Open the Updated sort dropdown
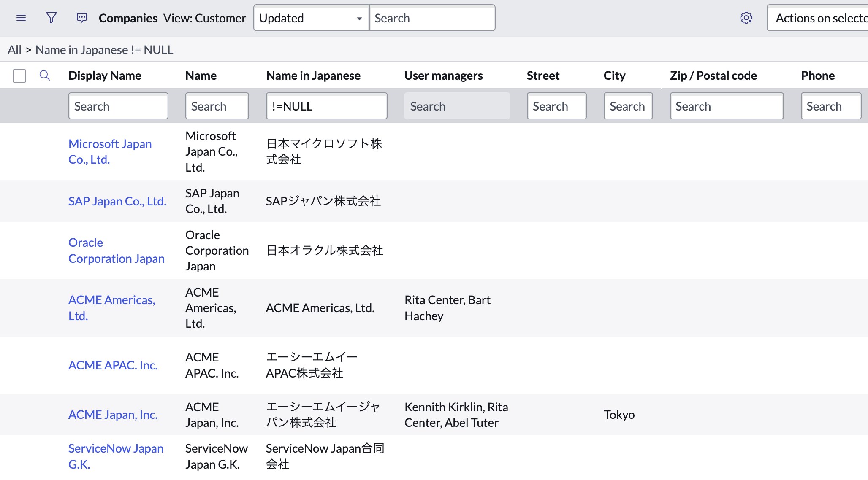This screenshot has height=480, width=868. tap(311, 18)
